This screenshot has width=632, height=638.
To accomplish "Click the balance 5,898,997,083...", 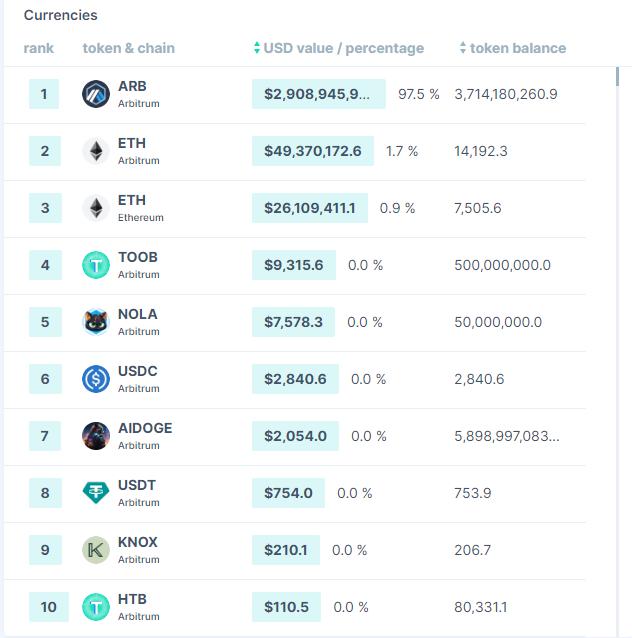I will [x=507, y=436].
